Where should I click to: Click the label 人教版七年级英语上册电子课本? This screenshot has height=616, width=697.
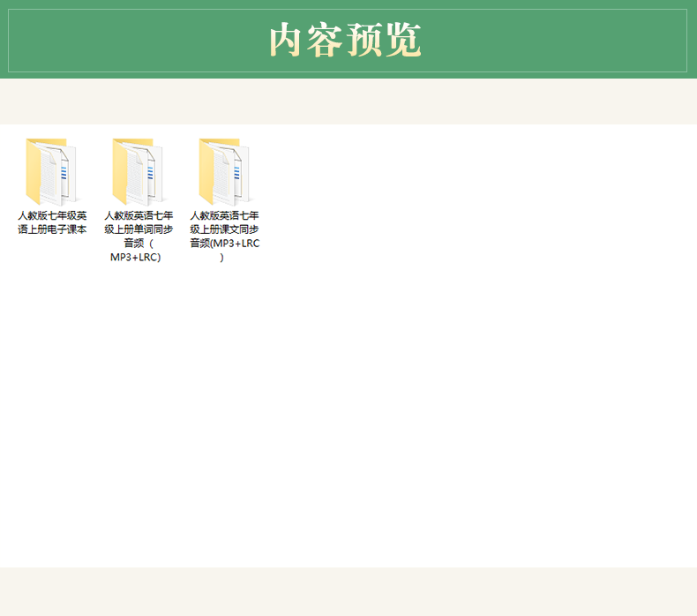pyautogui.click(x=52, y=222)
